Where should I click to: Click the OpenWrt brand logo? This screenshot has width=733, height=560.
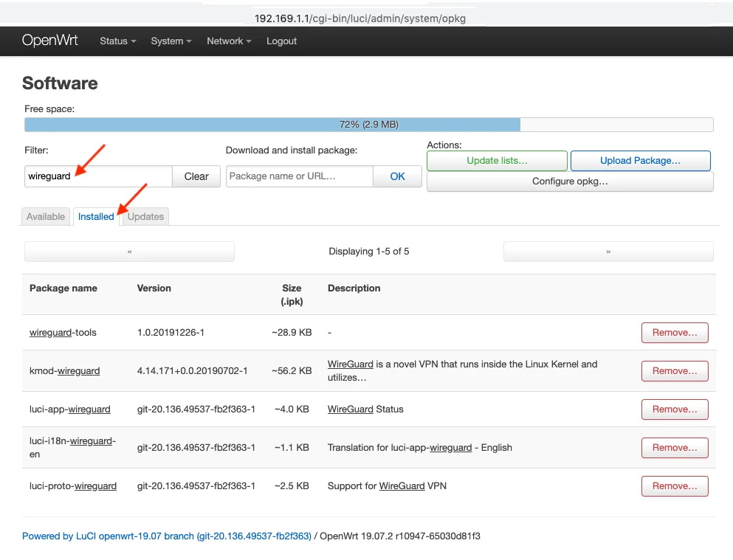(50, 41)
